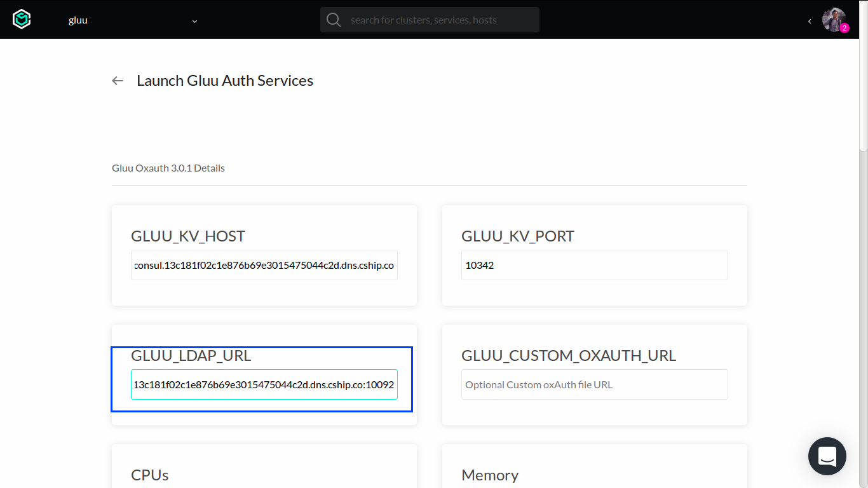Collapse the navbar using the small left chevron

click(x=810, y=21)
